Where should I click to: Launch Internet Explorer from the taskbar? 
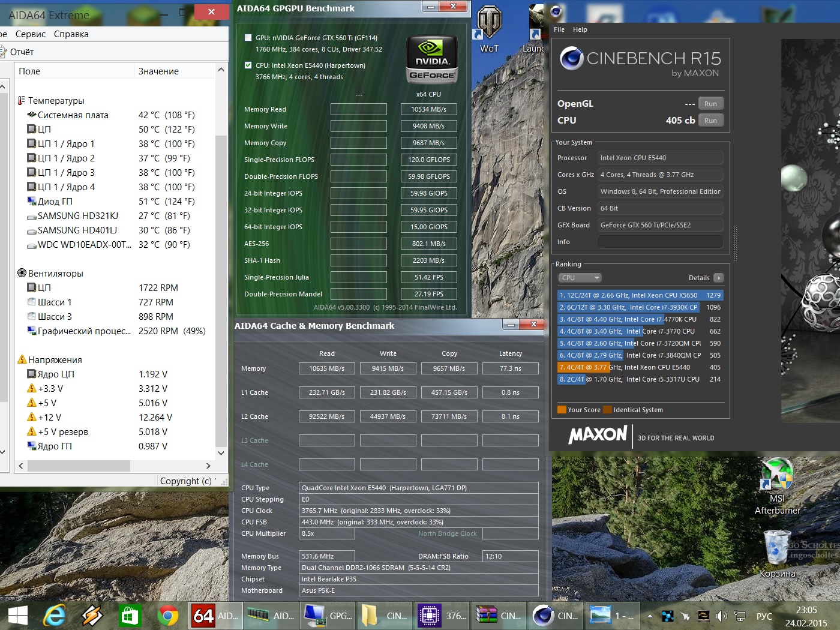pyautogui.click(x=55, y=616)
